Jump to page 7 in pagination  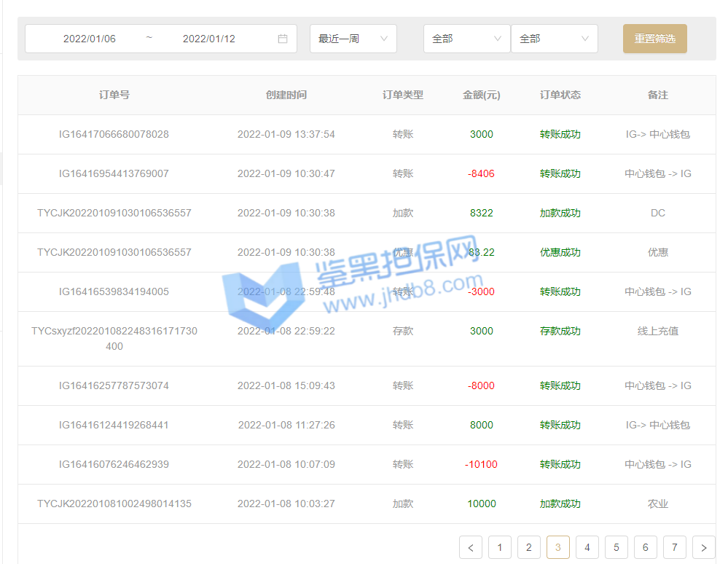pos(675,547)
